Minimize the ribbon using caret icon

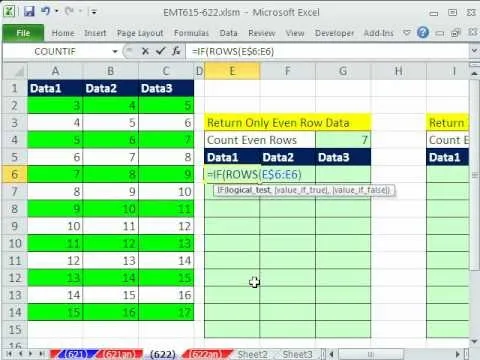pyautogui.click(x=406, y=33)
